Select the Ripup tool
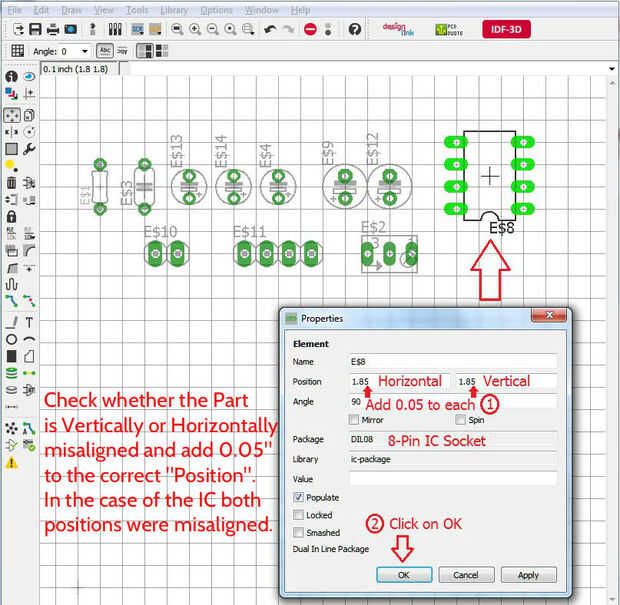The height and width of the screenshot is (605, 620). 29,301
